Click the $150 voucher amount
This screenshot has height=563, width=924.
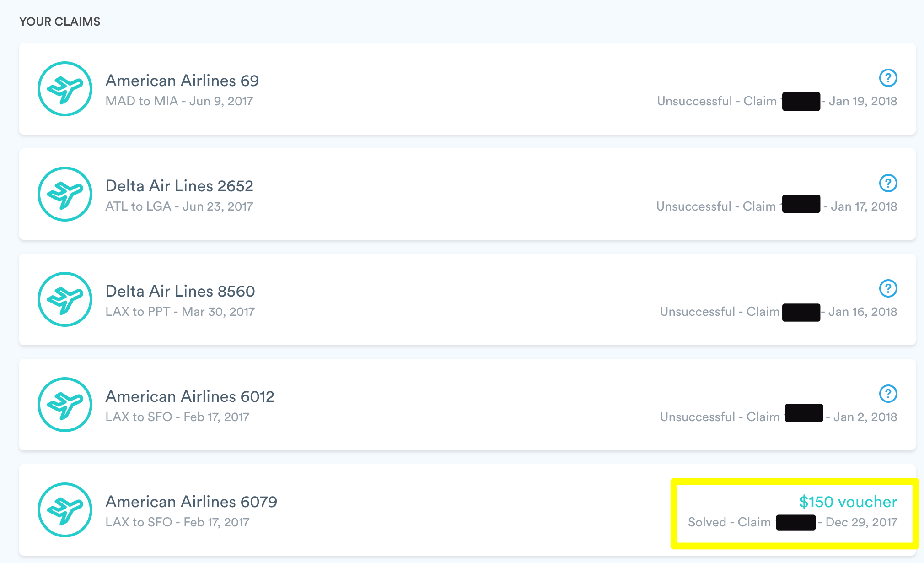pyautogui.click(x=848, y=502)
